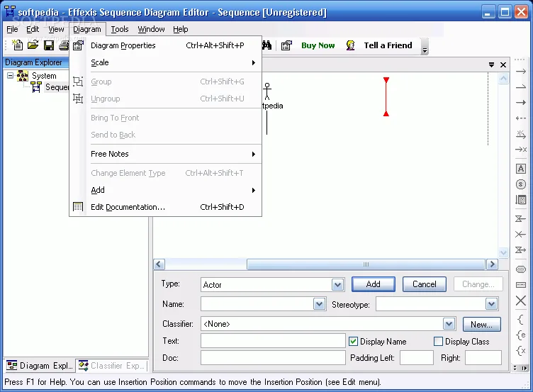Open the Edit menu
This screenshot has width=533, height=392.
tap(33, 29)
